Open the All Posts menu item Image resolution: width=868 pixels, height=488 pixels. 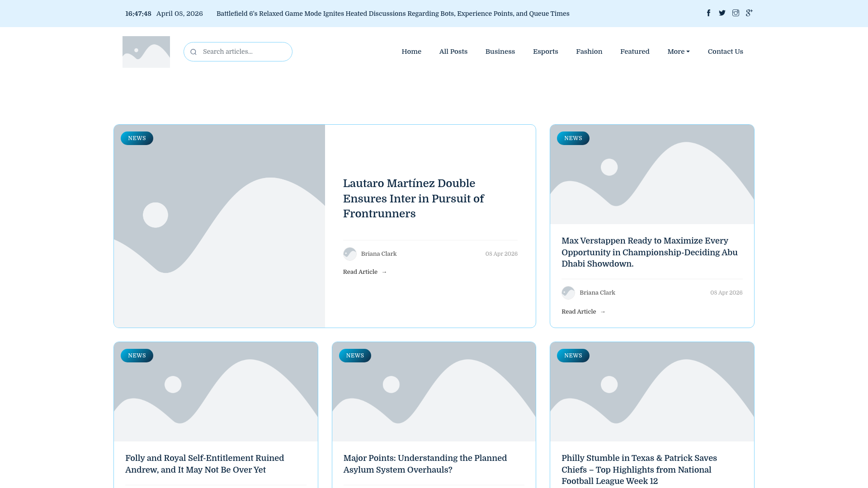[x=453, y=52]
